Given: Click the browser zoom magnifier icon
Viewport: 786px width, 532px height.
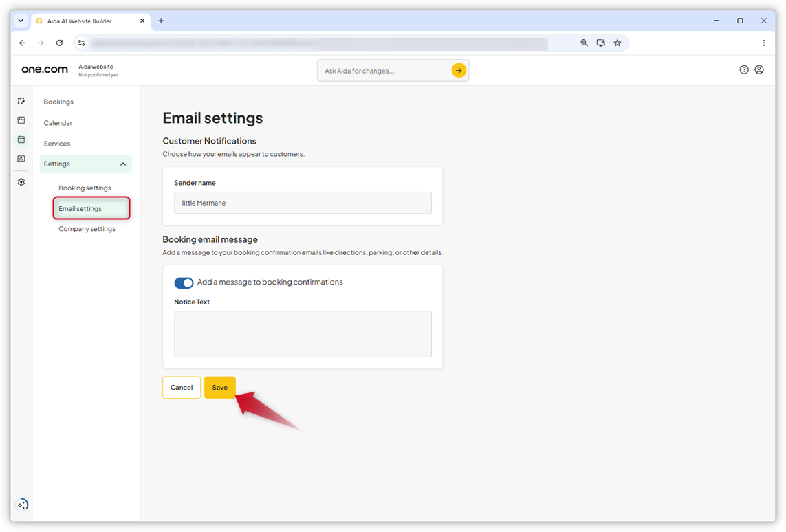Looking at the screenshot, I should pyautogui.click(x=584, y=43).
